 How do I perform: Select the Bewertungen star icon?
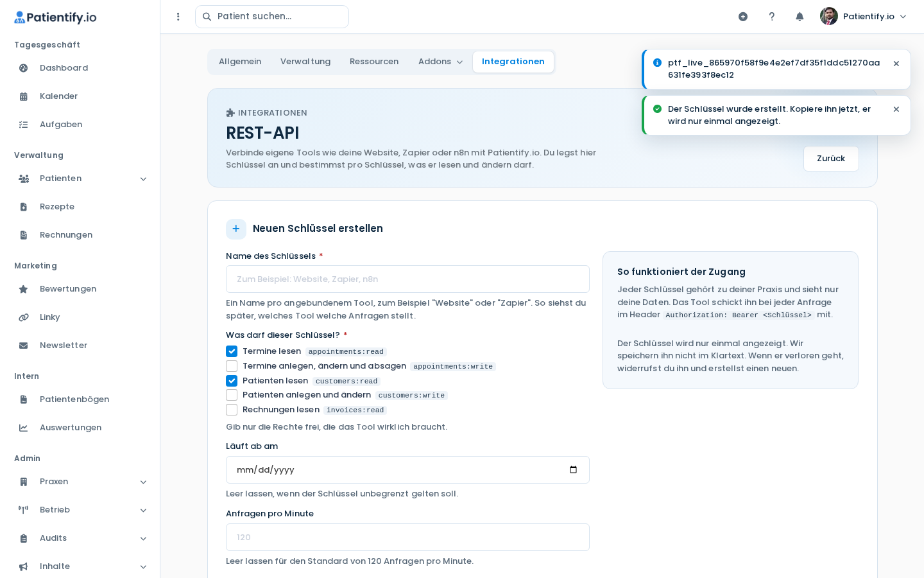24,289
